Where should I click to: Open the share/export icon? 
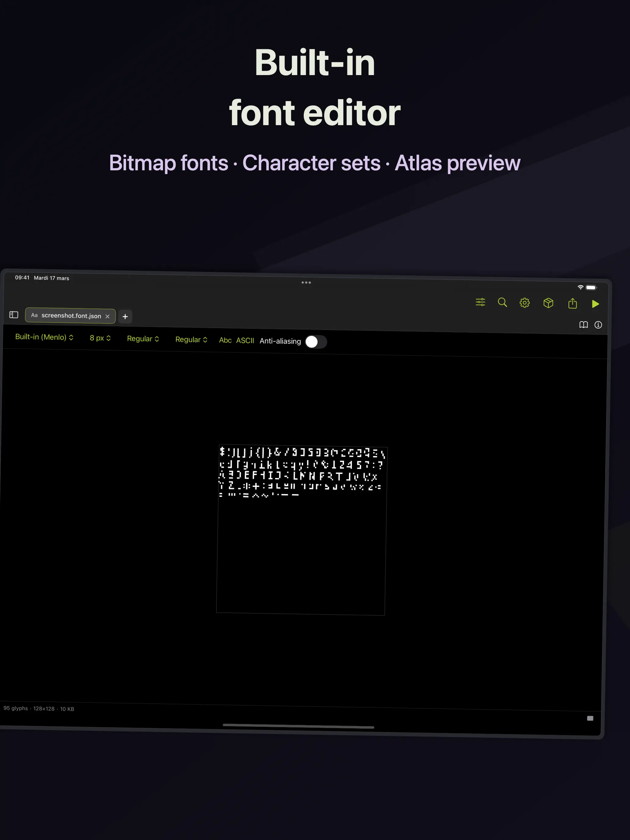coord(572,303)
